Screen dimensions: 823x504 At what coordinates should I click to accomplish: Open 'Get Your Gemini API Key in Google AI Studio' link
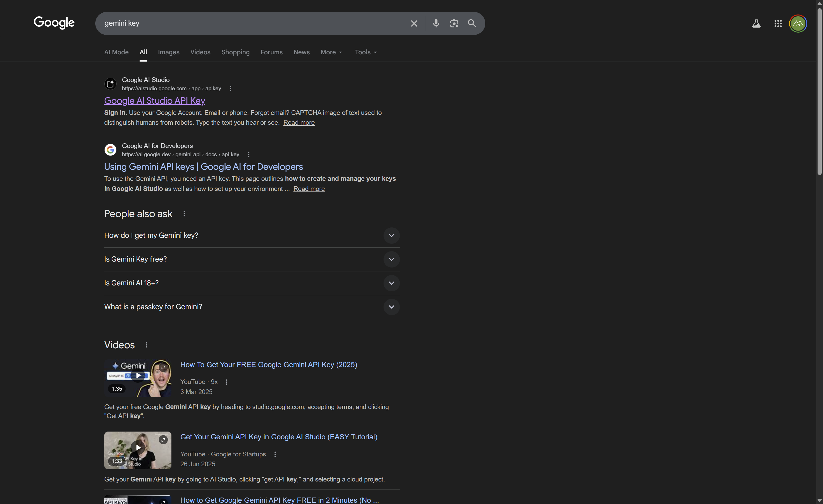click(x=279, y=437)
